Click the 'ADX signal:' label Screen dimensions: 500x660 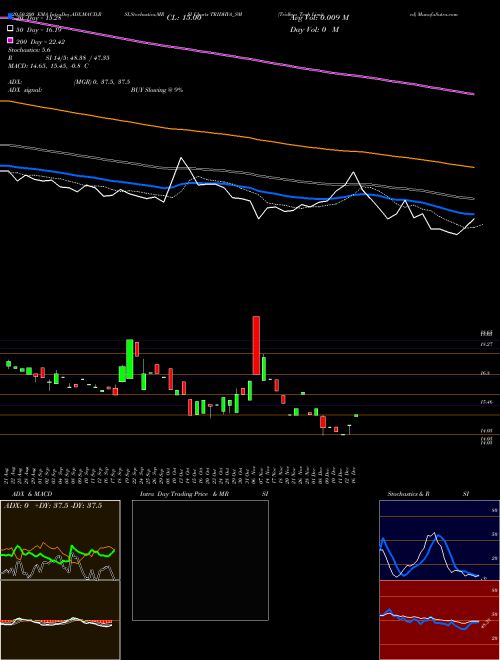tap(24, 90)
